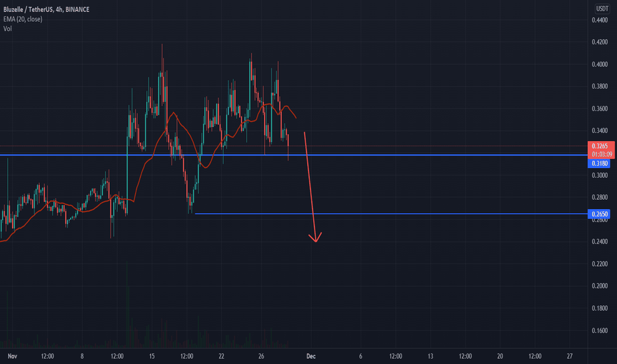
Task: Click the 0.2200 price axis label
Action: tap(600, 264)
